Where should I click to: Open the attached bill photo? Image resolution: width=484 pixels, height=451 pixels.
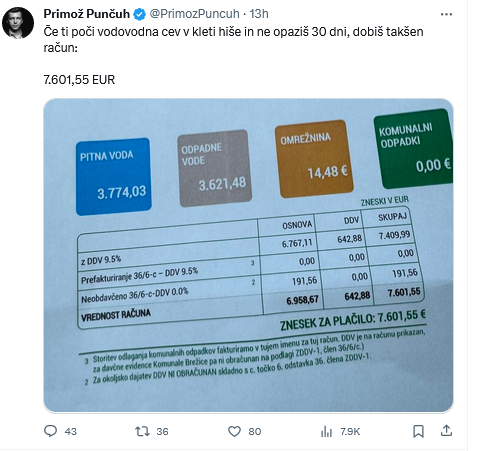248,255
